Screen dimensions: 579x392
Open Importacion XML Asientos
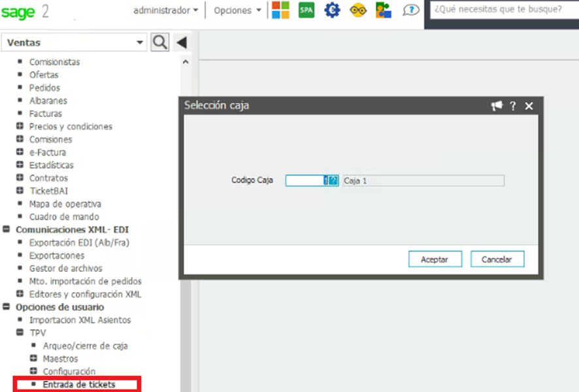80,320
